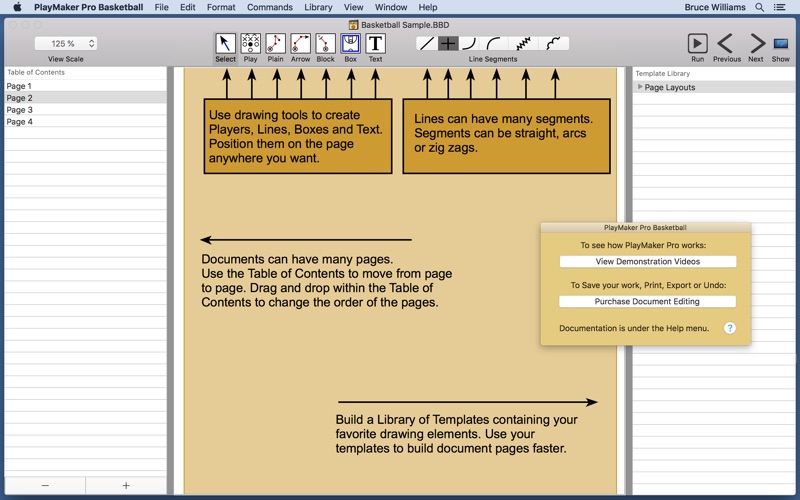Open the Edit menu
800x500 pixels.
[188, 7]
